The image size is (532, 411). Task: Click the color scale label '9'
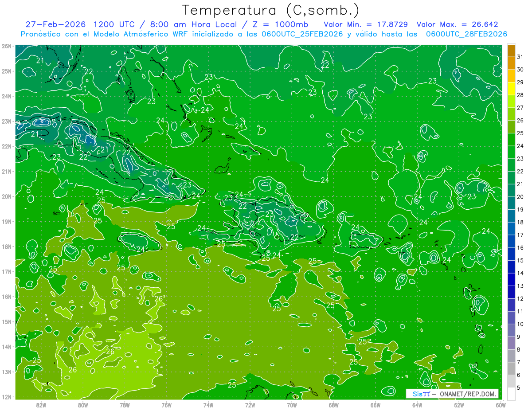pos(519,337)
